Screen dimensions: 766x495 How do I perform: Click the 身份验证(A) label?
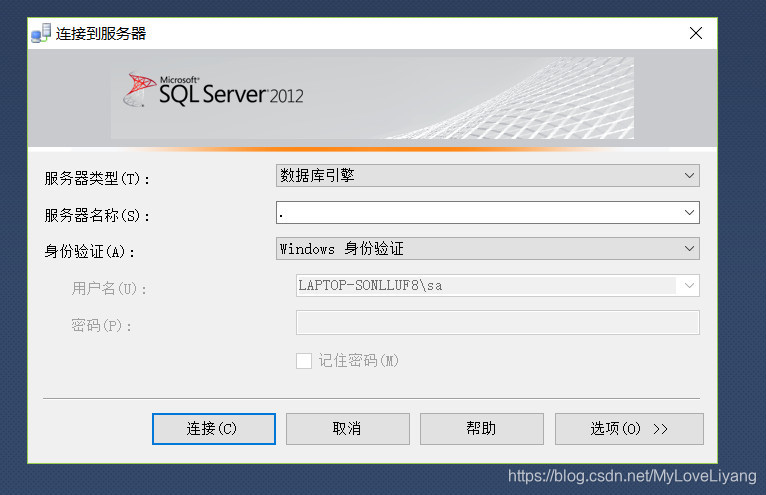coord(89,252)
